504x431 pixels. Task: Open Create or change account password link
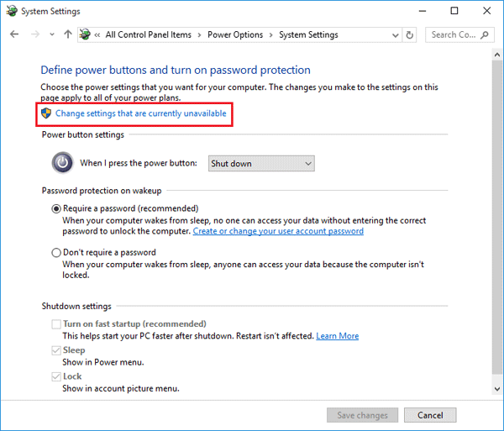(x=278, y=231)
